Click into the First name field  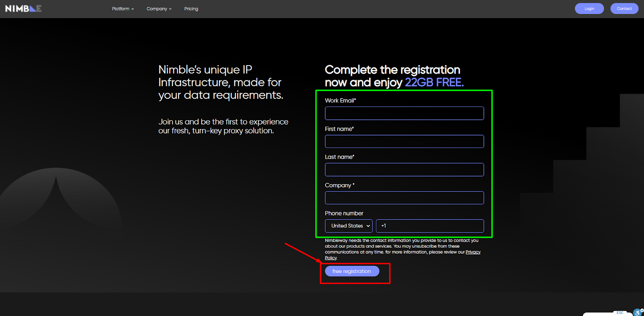coord(404,142)
